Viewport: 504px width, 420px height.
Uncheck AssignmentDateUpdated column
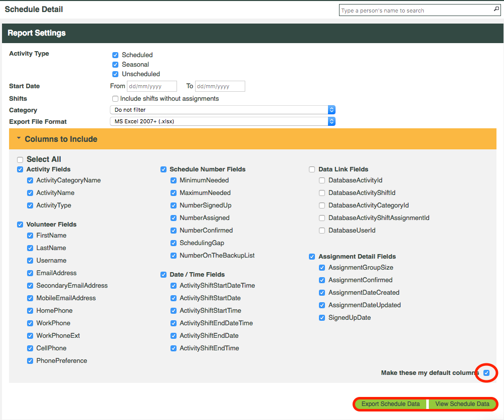(322, 305)
